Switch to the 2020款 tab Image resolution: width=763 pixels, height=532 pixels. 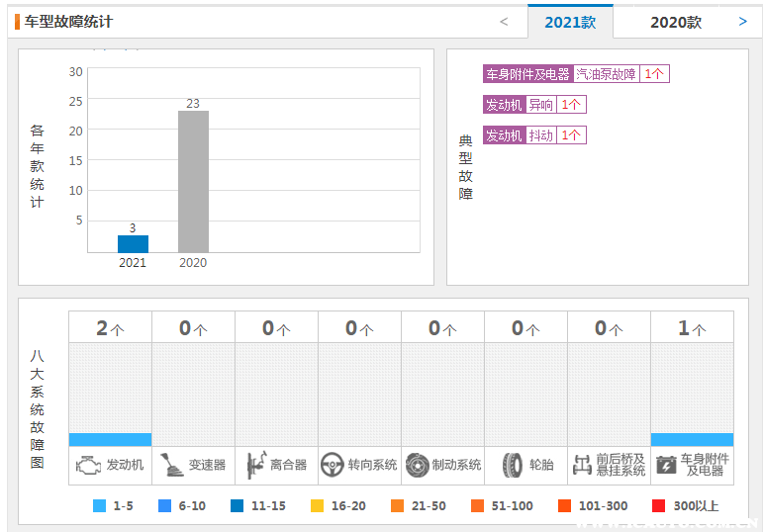point(675,22)
